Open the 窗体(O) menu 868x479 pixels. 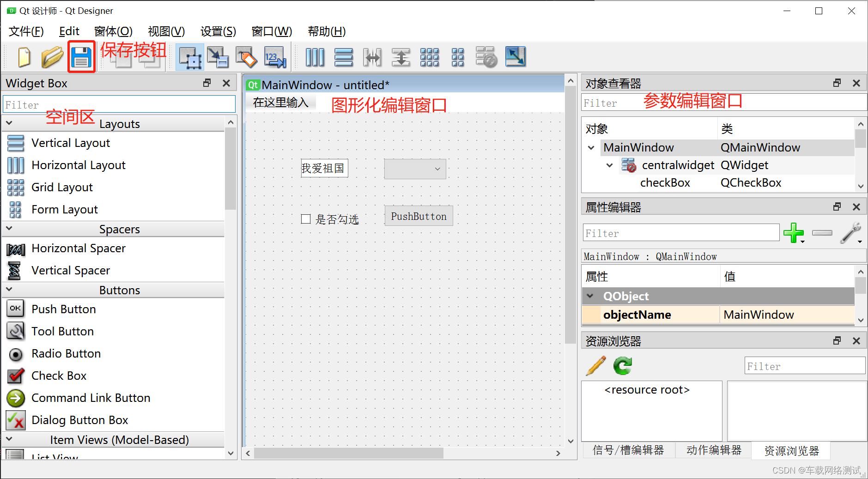click(113, 31)
